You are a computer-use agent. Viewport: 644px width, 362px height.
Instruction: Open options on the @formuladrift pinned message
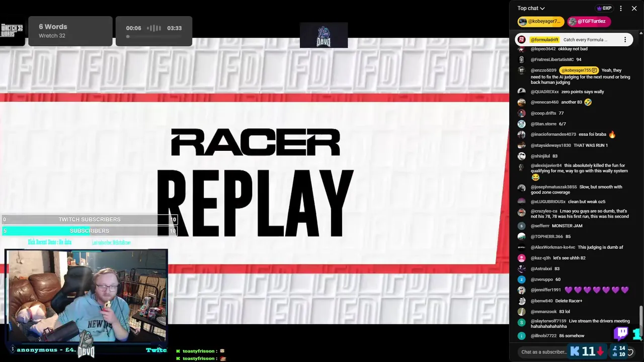tap(625, 40)
